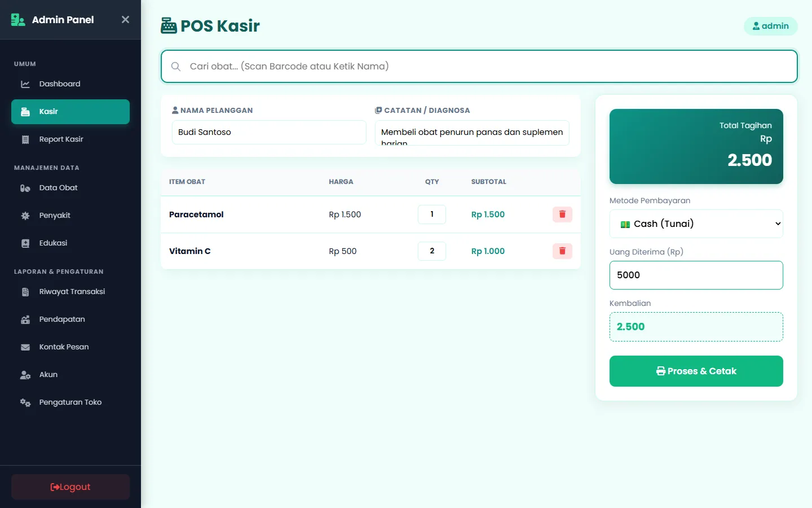The height and width of the screenshot is (508, 812).
Task: Click the Kasir cash register sidebar icon
Action: tap(25, 112)
